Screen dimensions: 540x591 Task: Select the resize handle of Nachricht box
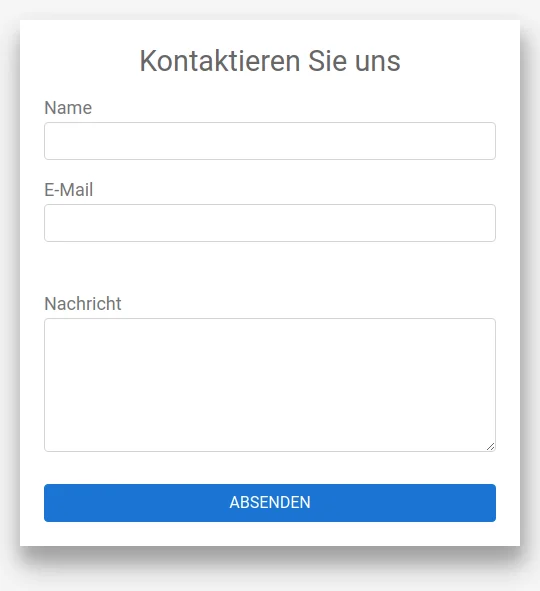pyautogui.click(x=490, y=447)
